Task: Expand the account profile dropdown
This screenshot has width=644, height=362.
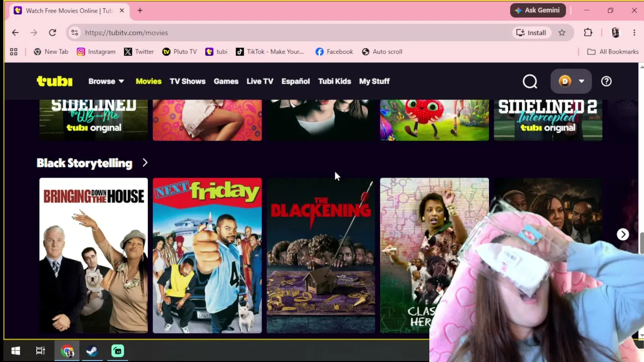Action: click(x=571, y=81)
